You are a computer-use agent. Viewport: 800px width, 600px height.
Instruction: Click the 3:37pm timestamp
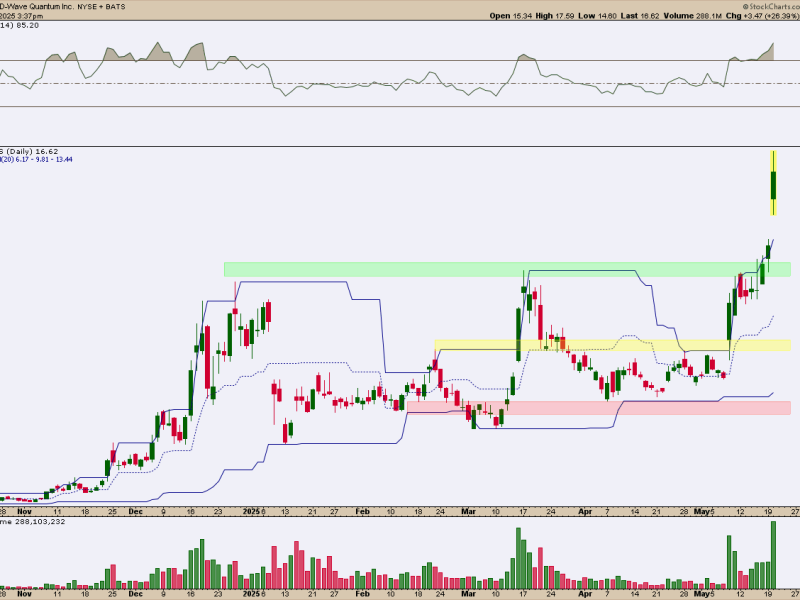pos(30,16)
